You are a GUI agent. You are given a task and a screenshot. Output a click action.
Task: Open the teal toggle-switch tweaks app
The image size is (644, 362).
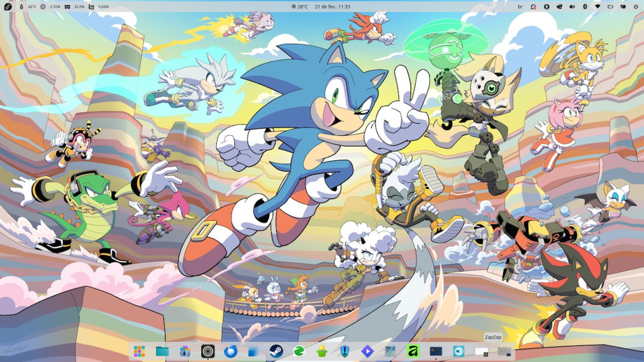(x=458, y=351)
